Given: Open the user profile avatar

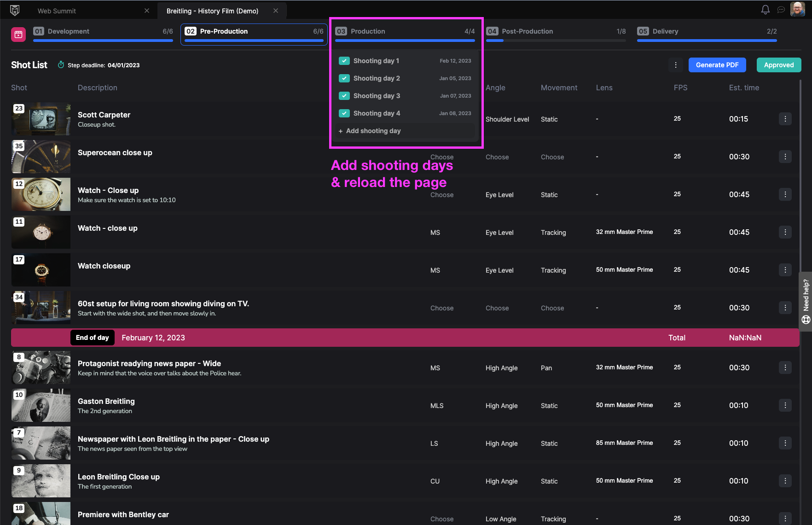Looking at the screenshot, I should 798,9.
